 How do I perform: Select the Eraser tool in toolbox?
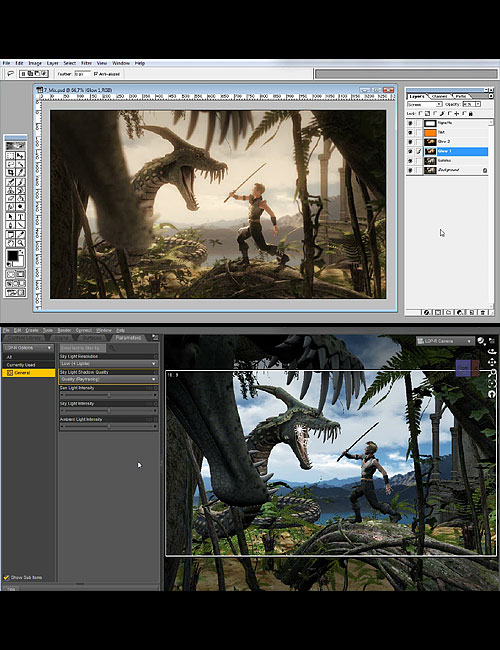point(10,199)
